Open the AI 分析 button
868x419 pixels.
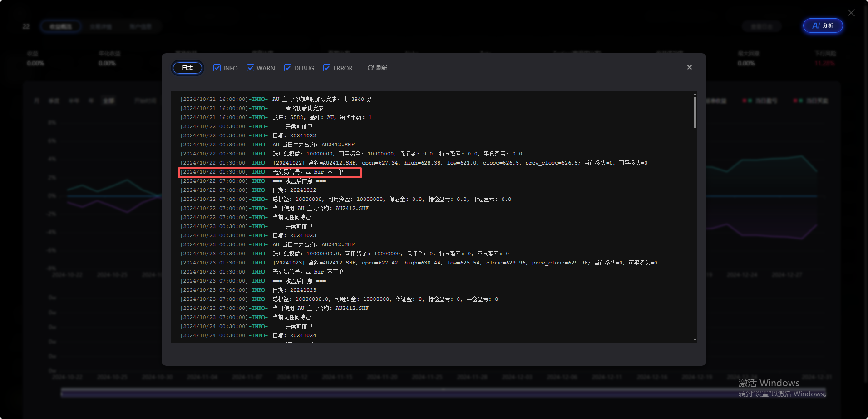coord(823,25)
